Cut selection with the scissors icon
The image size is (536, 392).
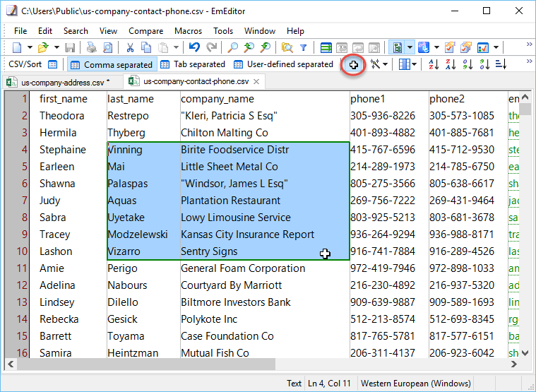(130, 47)
